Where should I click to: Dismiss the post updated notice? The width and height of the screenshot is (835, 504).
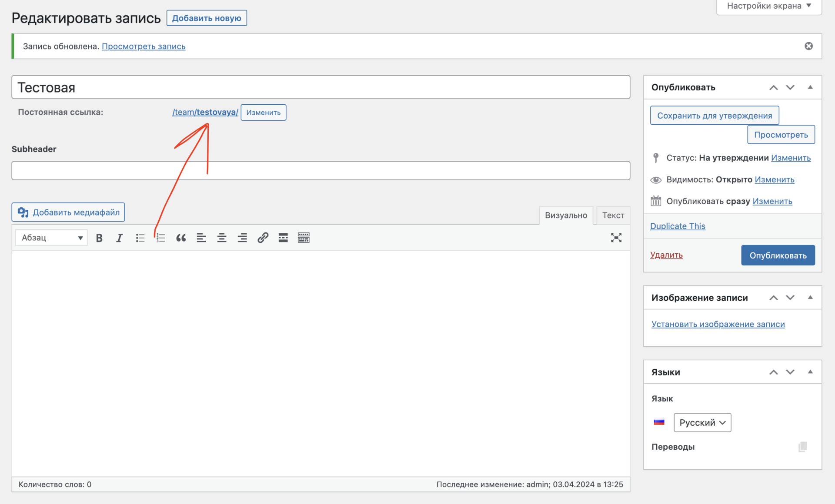[x=808, y=46]
